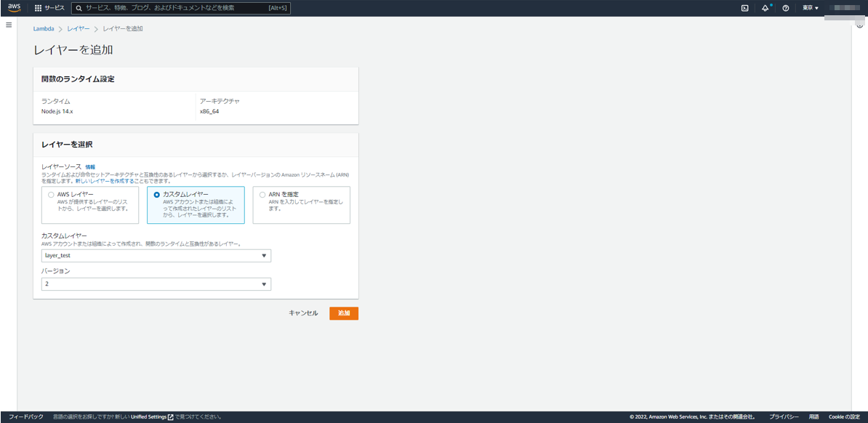868x423 pixels.
Task: Select the AWS レイヤー radio option
Action: [49, 193]
